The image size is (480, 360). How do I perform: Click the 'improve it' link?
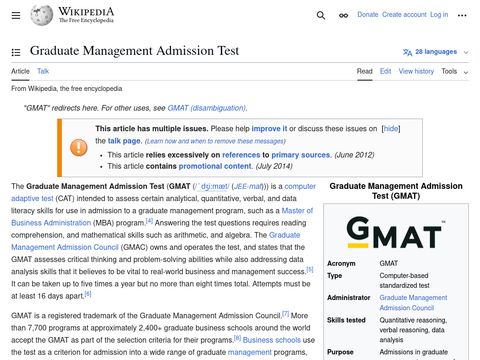[x=269, y=129]
